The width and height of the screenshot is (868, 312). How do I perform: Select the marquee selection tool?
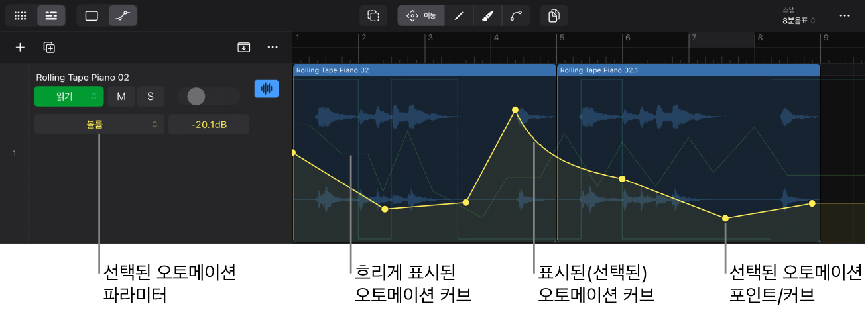pyautogui.click(x=374, y=15)
